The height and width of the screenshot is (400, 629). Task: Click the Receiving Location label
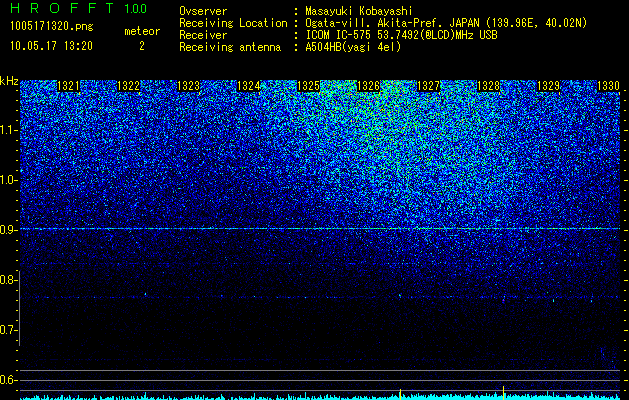(233, 23)
